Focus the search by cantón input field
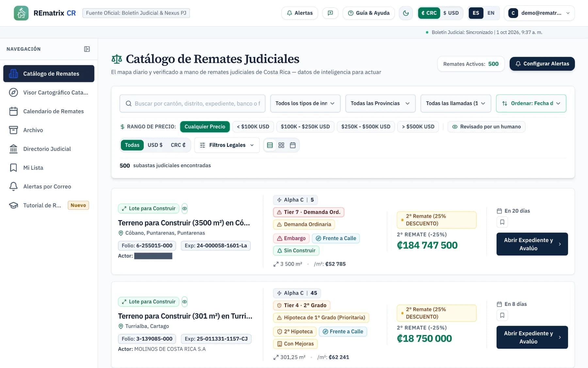Viewport: 588px width, 368px height. coord(192,103)
